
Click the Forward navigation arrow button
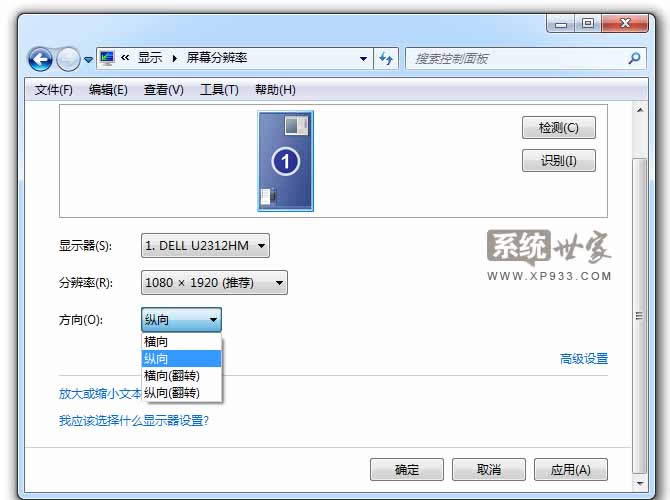click(x=68, y=59)
